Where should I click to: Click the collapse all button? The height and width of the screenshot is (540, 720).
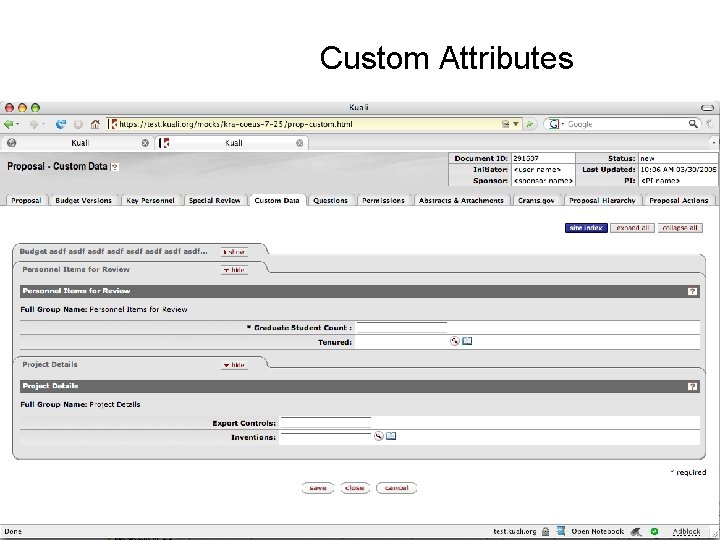(x=680, y=228)
